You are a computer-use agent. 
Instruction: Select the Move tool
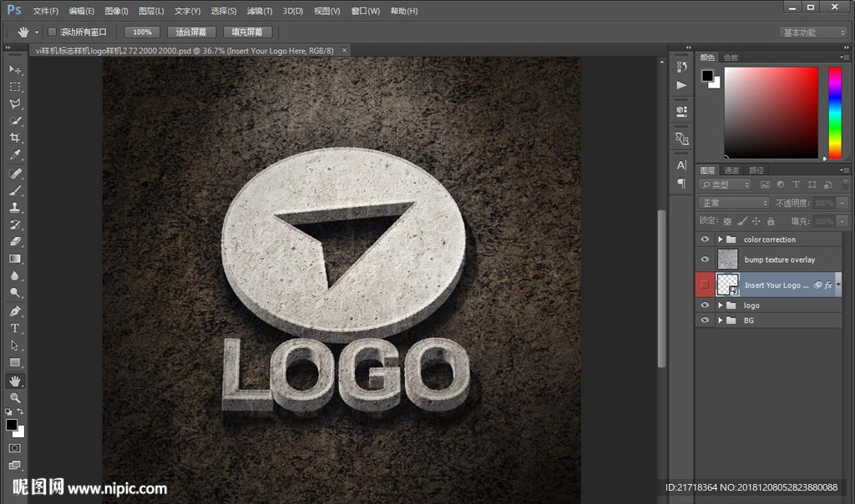click(x=15, y=69)
